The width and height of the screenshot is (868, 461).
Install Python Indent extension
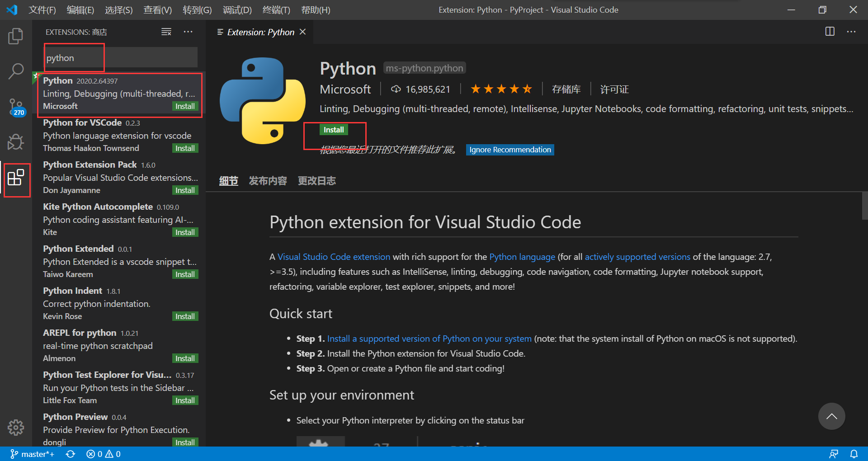click(x=185, y=316)
